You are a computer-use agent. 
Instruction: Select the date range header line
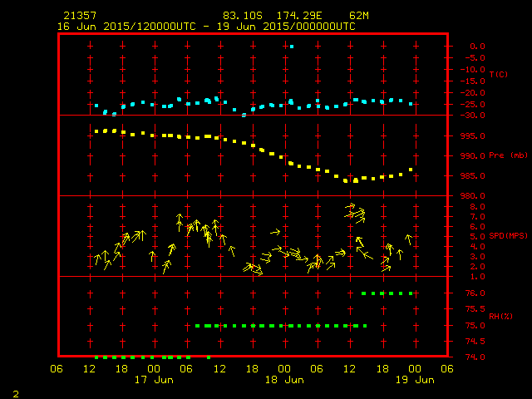coord(205,27)
